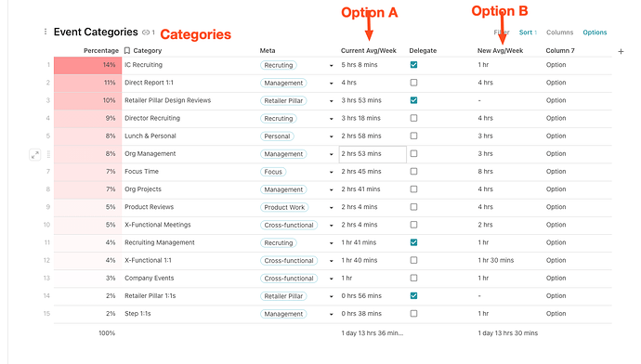Click the link icon next to Event Categories

tap(146, 32)
